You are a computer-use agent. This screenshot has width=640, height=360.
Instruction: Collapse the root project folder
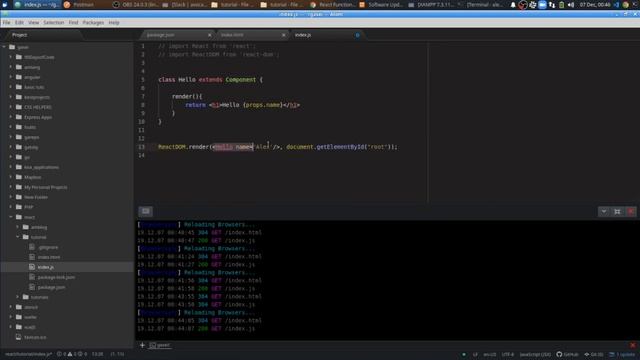(x=4, y=47)
